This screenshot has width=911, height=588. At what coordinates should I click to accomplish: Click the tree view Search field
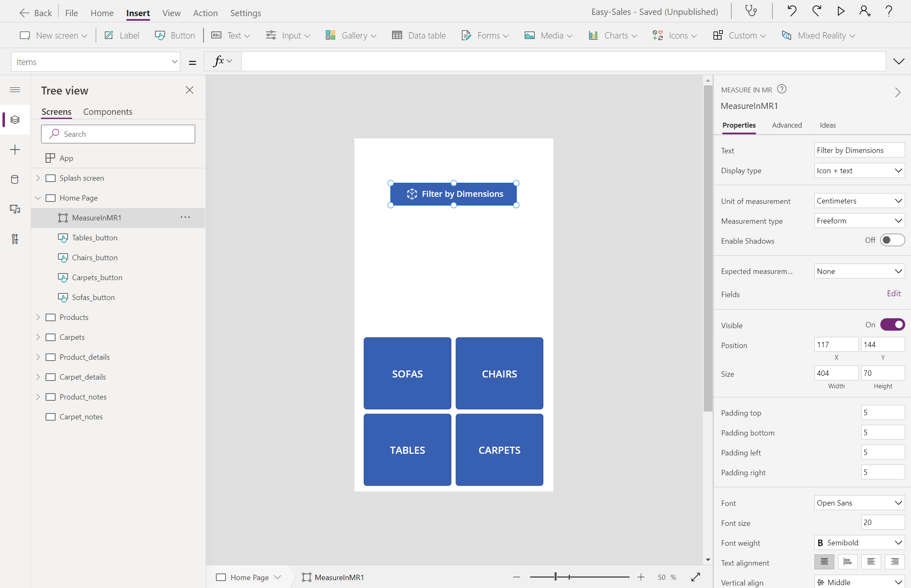pos(118,134)
